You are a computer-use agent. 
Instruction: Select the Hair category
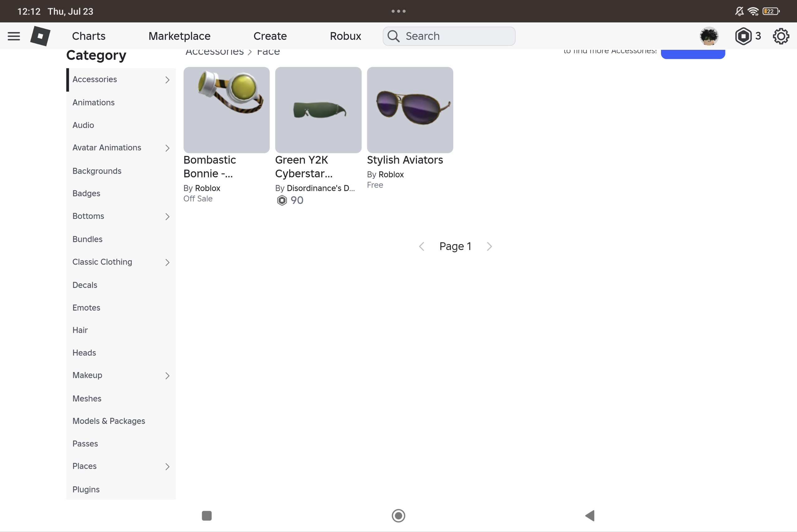coord(121,330)
